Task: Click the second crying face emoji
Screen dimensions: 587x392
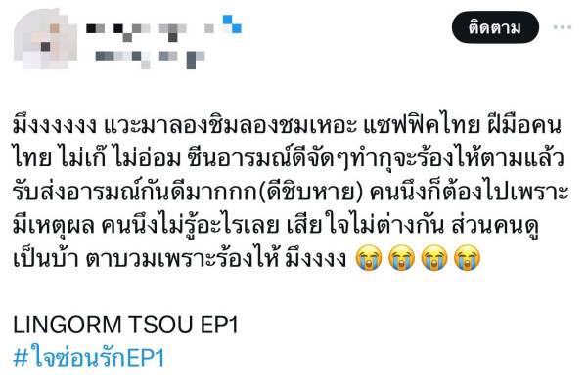Action: click(x=401, y=258)
